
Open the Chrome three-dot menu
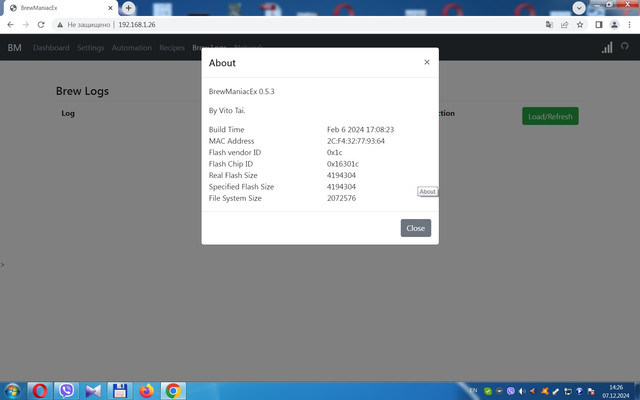tap(629, 25)
